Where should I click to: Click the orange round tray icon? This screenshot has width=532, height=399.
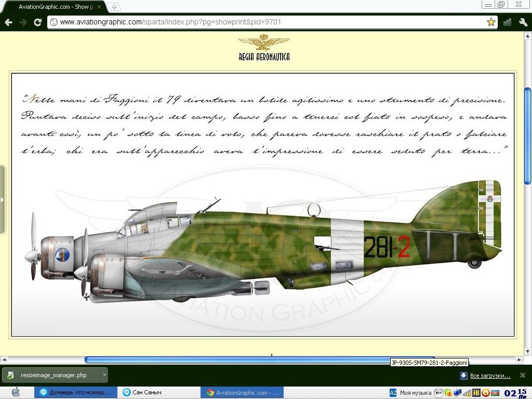click(485, 393)
